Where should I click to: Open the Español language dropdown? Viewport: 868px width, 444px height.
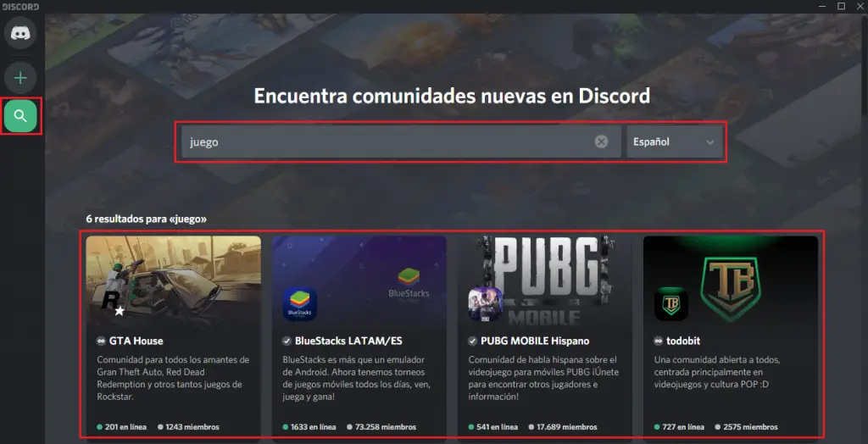click(674, 142)
